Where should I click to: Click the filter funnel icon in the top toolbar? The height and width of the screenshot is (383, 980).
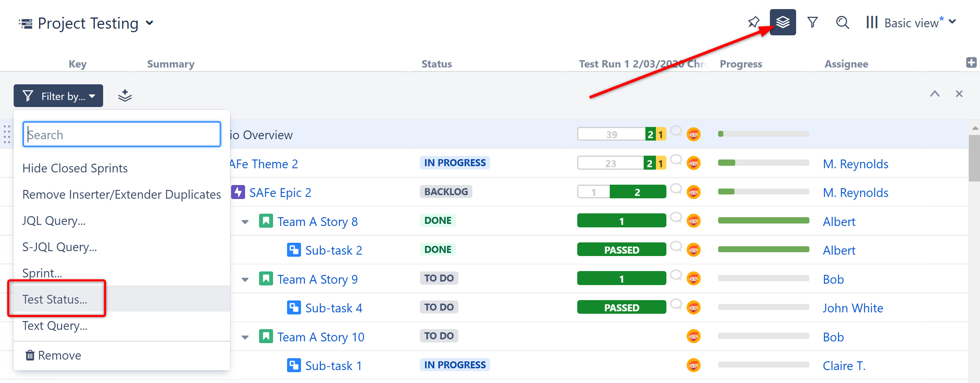pos(813,22)
